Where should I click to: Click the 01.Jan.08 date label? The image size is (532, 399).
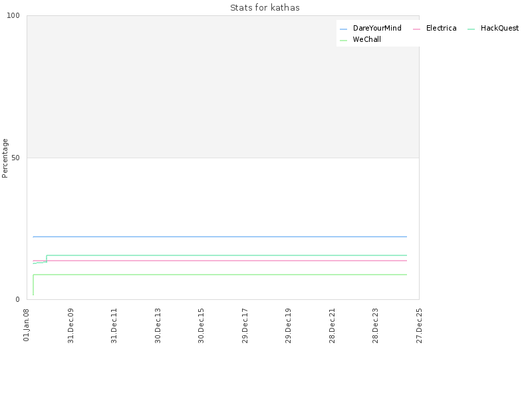[27, 325]
